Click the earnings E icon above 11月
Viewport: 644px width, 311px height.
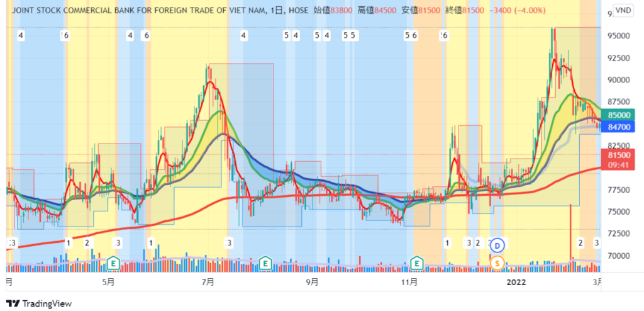tap(418, 262)
